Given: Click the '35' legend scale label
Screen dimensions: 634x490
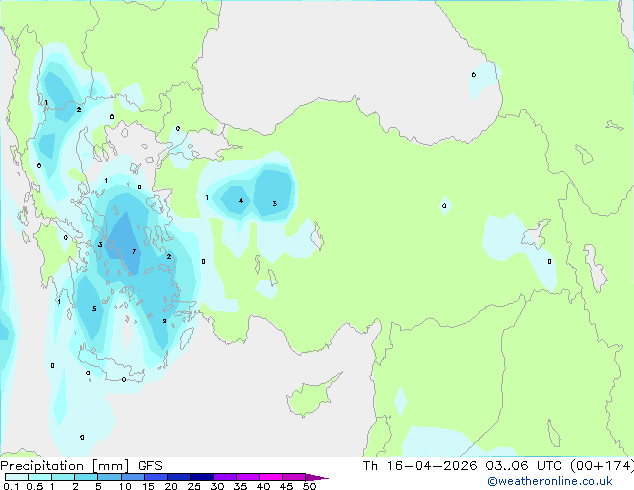Looking at the screenshot, I should pos(241,486).
